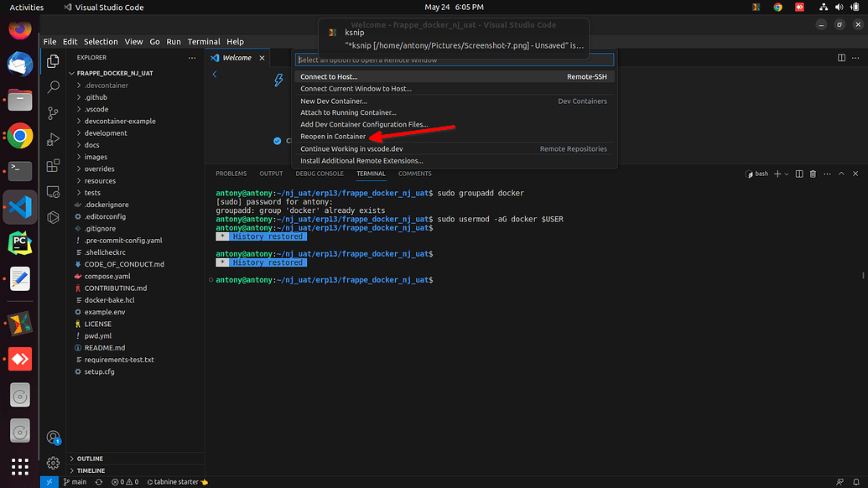Expand the development folder
868x488 pixels.
(x=106, y=133)
